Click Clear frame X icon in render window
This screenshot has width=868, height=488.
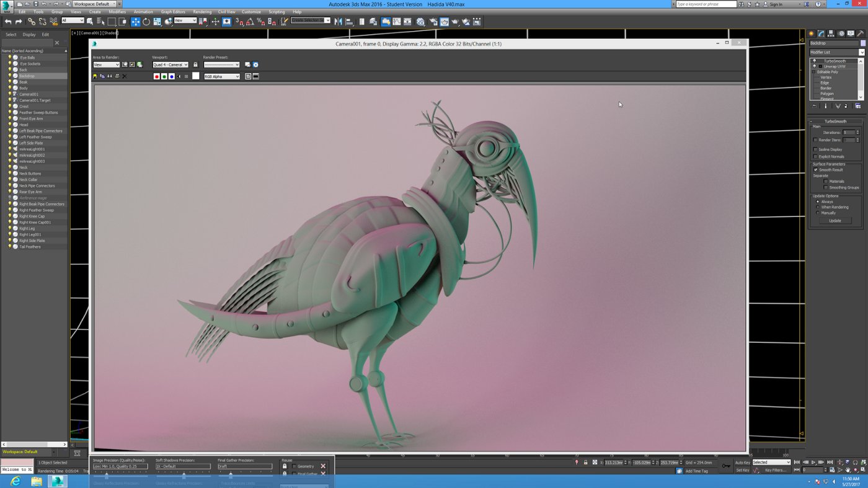[125, 76]
